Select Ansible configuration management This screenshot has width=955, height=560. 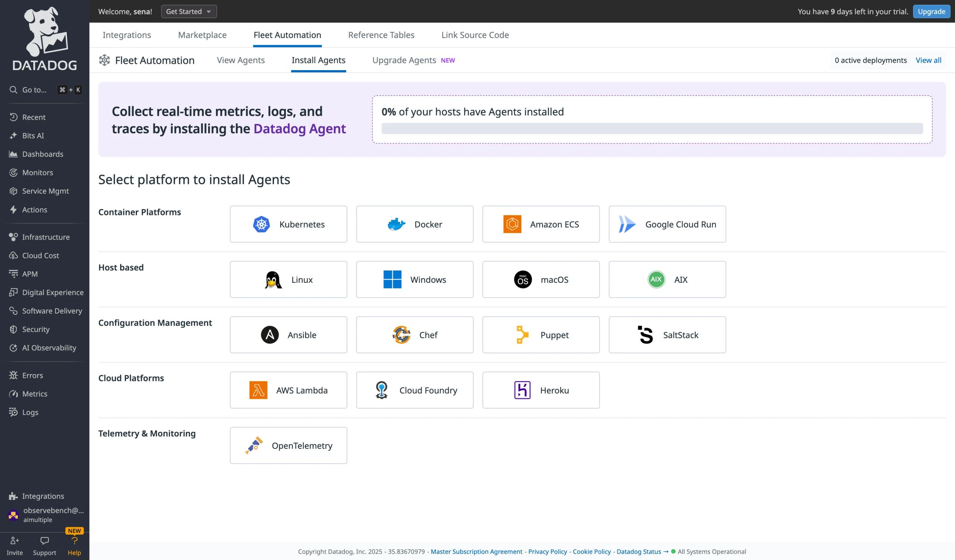point(288,335)
